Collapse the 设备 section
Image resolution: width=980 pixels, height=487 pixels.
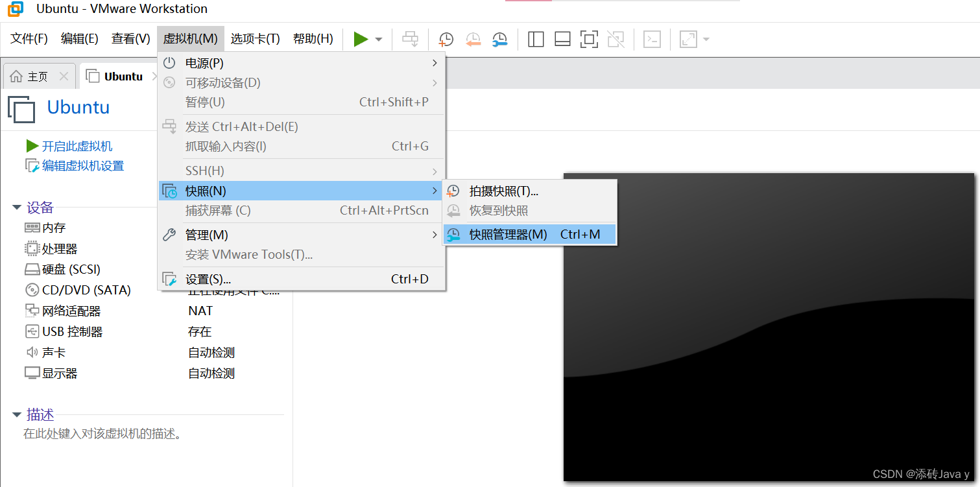coord(17,208)
